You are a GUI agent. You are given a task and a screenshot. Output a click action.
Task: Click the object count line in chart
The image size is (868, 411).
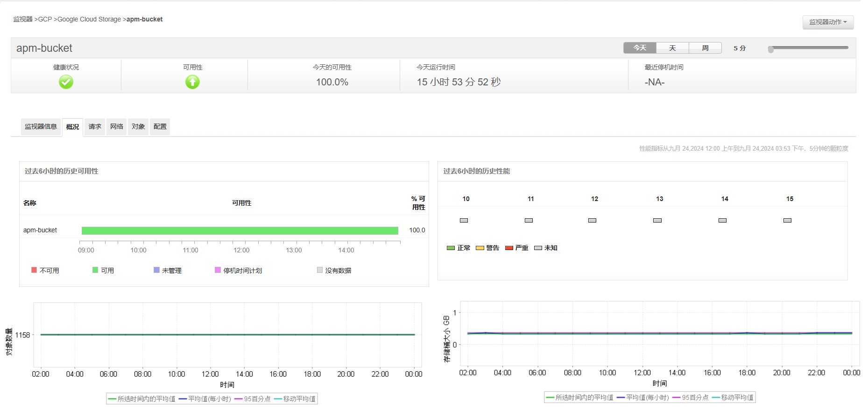click(x=227, y=334)
